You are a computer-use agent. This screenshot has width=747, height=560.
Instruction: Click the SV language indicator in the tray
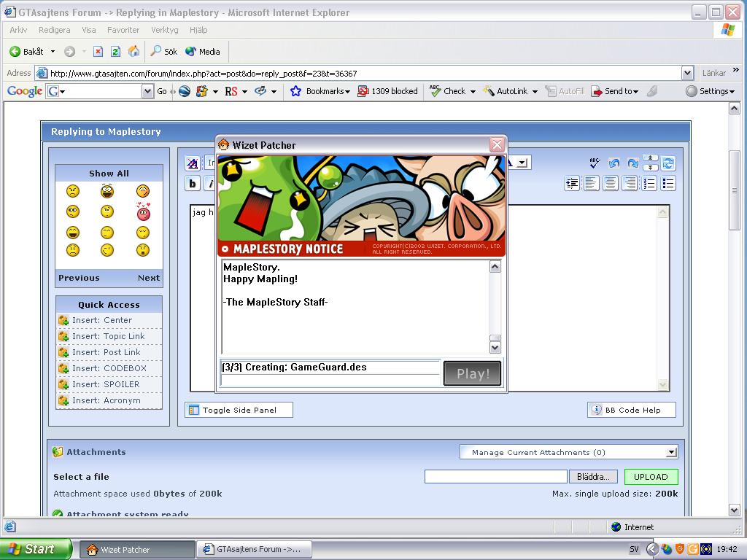[x=634, y=550]
